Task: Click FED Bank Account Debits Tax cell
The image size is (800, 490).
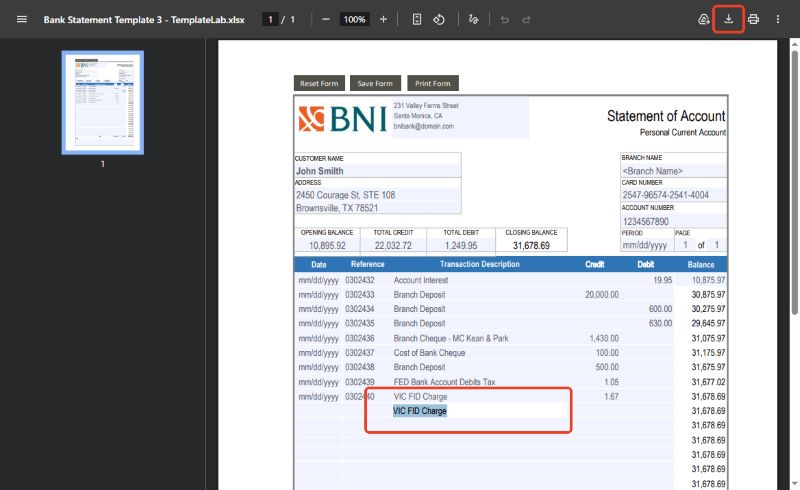Action: (444, 382)
